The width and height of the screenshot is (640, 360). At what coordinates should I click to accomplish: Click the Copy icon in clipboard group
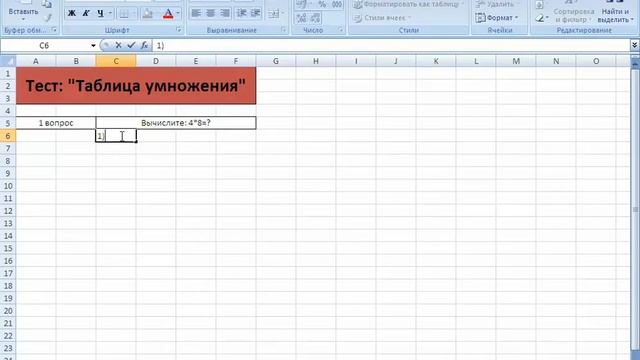47,4
